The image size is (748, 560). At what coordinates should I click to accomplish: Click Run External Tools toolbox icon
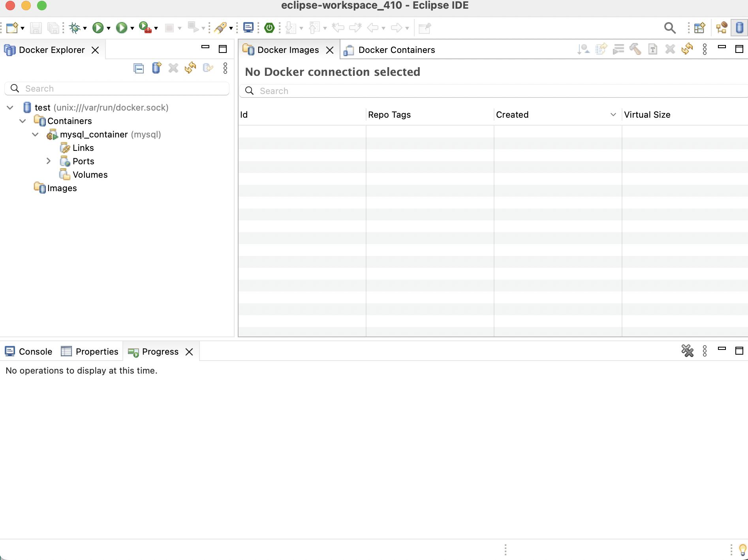(145, 28)
